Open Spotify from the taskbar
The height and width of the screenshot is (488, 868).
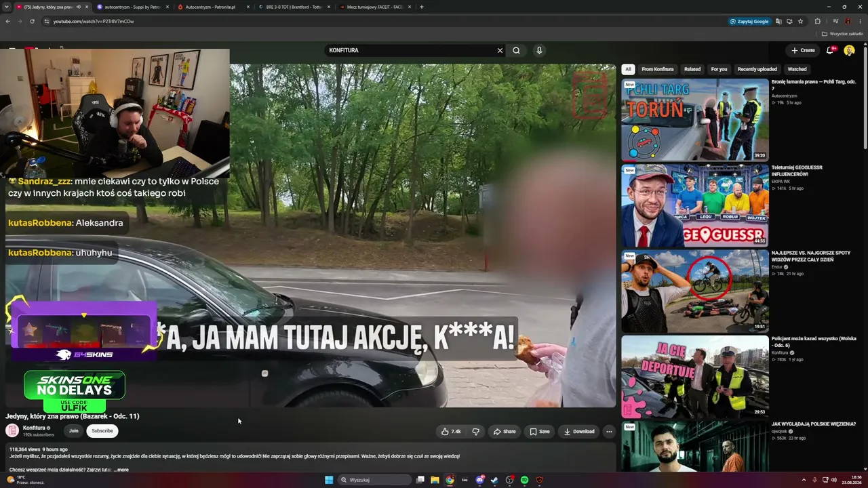tap(524, 480)
